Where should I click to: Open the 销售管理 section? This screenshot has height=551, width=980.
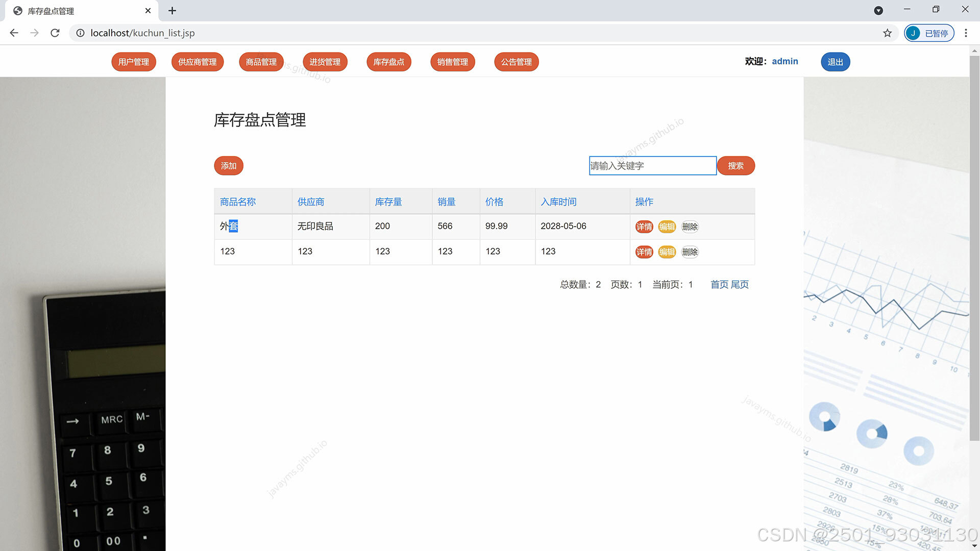point(453,62)
